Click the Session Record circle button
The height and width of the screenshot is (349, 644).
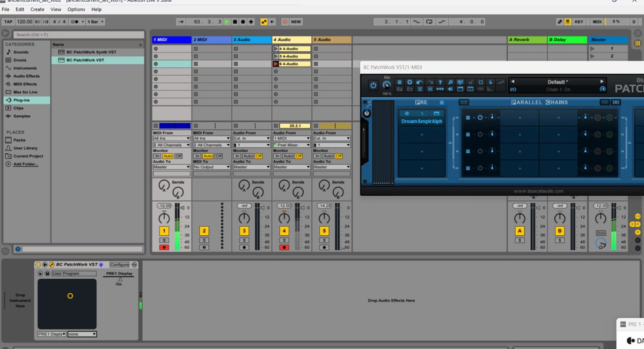pyautogui.click(x=285, y=22)
